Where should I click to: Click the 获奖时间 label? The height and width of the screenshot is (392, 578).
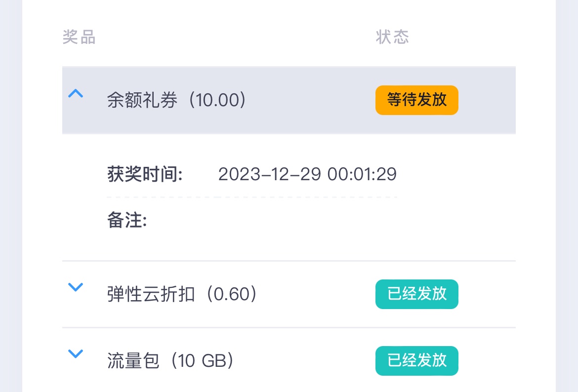click(145, 174)
